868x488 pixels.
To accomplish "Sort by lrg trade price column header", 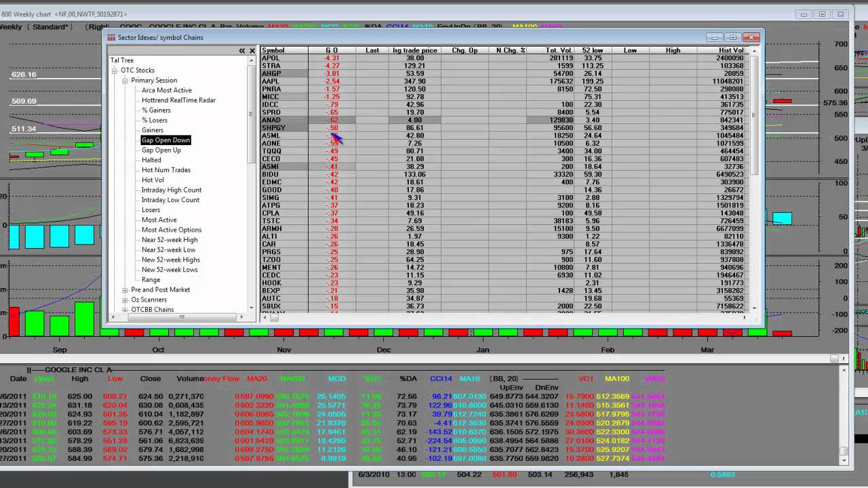I will 414,51.
